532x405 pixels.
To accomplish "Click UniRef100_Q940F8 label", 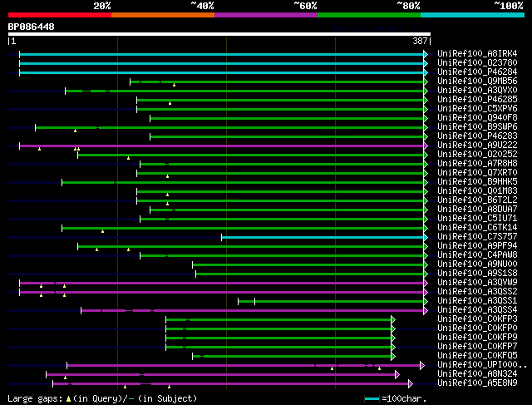I will [x=477, y=118].
